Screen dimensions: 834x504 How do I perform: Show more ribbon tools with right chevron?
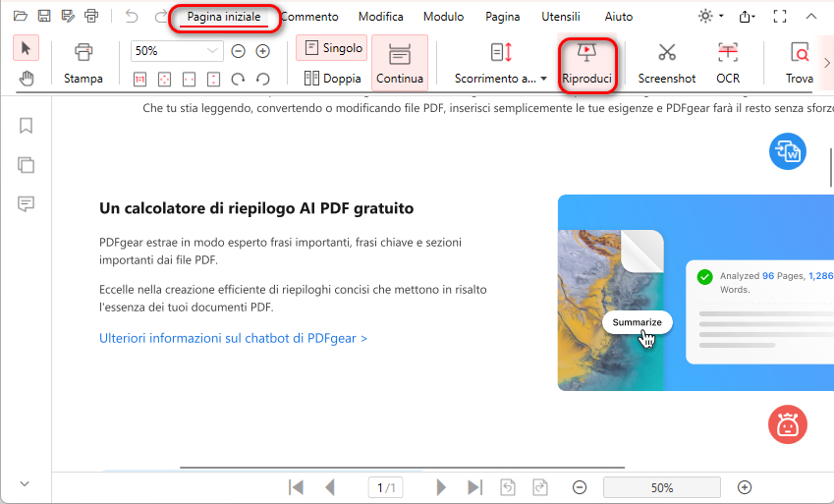pyautogui.click(x=826, y=63)
